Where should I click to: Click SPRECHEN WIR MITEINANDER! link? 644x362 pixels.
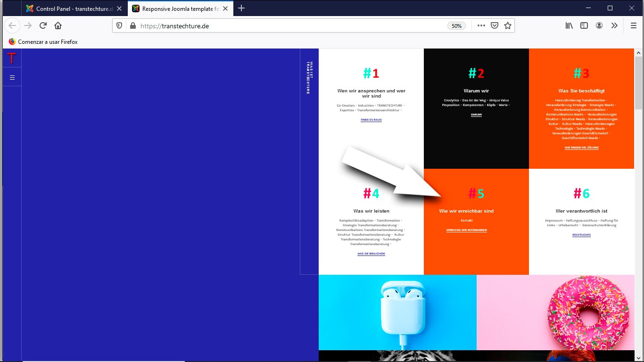pyautogui.click(x=467, y=230)
